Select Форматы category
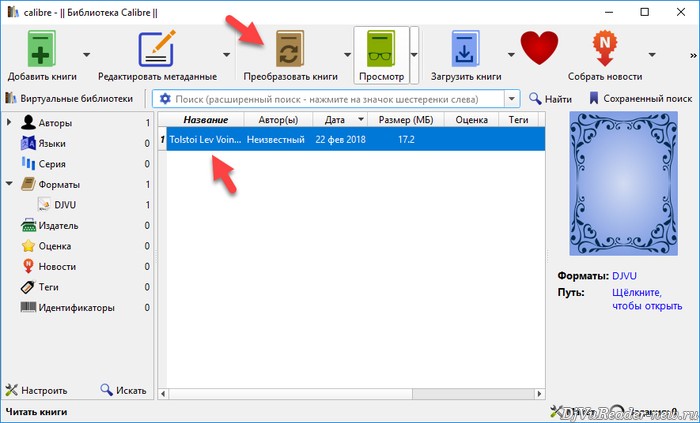The width and height of the screenshot is (700, 423). (x=59, y=184)
